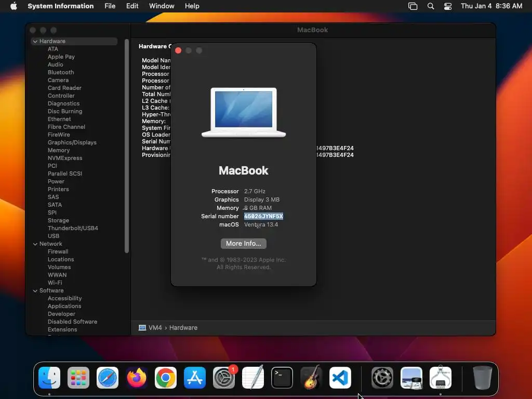This screenshot has width=532, height=399.
Task: Select USB in the sidebar
Action: tap(54, 236)
